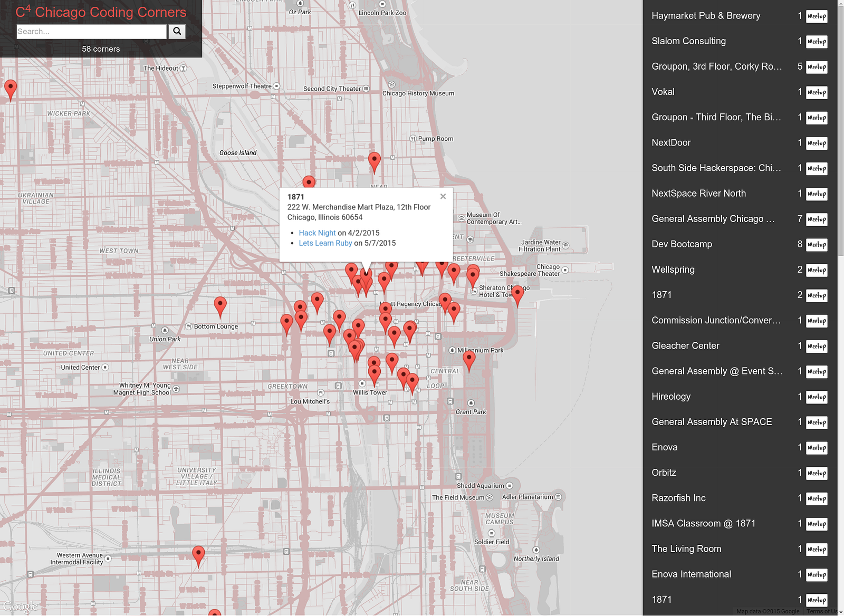This screenshot has height=616, width=844.
Task: Open Meetup badge for Wellspring
Action: (817, 270)
